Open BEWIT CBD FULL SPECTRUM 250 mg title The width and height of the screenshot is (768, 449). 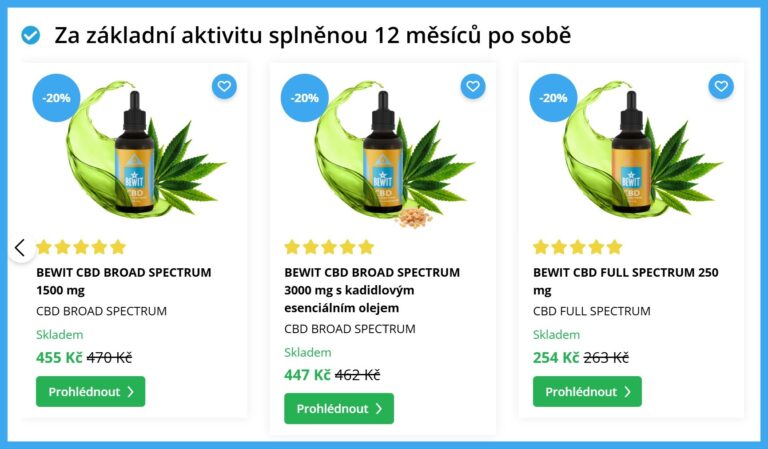(626, 281)
